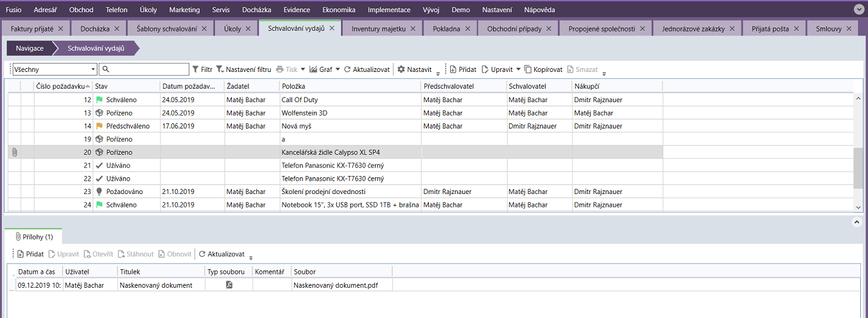Click paperclip icon on row 20

pos(15,152)
